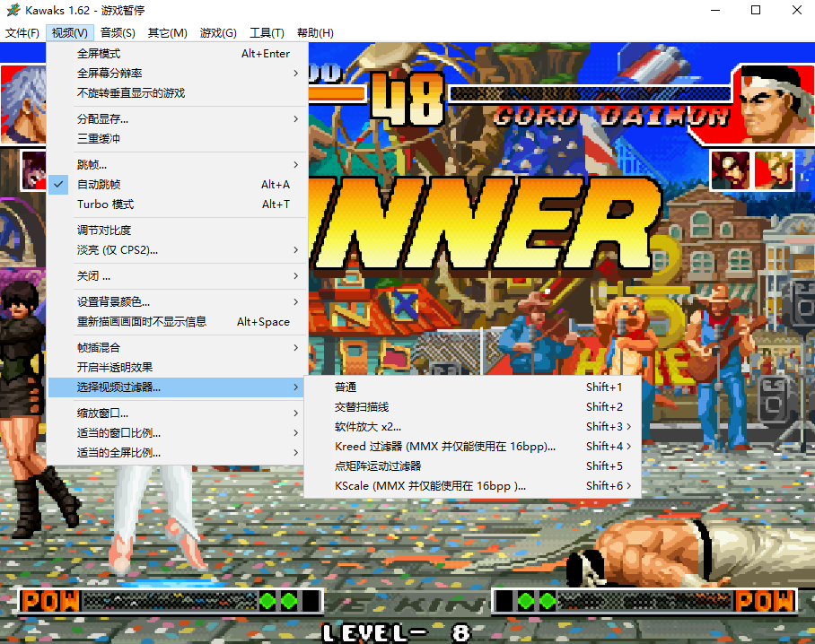Enable 三重缓冲 triple buffering option

coord(99,139)
